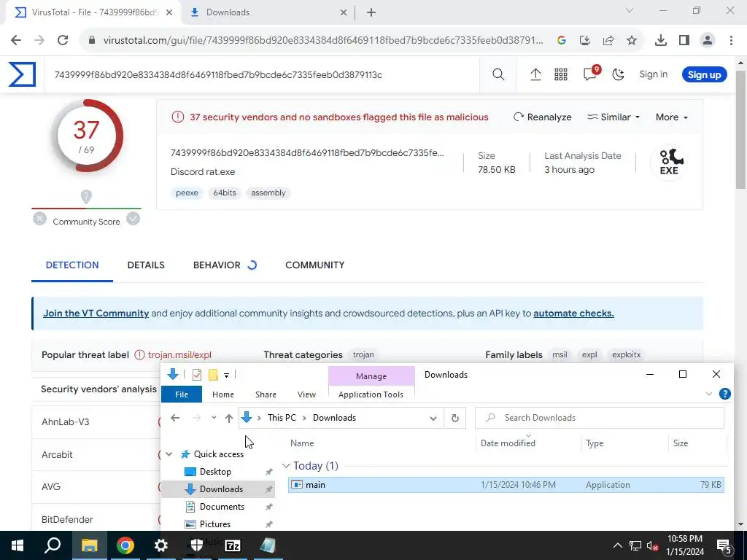Open Chrome downloads arrow icon
Image resolution: width=747 pixels, height=560 pixels.
660,41
